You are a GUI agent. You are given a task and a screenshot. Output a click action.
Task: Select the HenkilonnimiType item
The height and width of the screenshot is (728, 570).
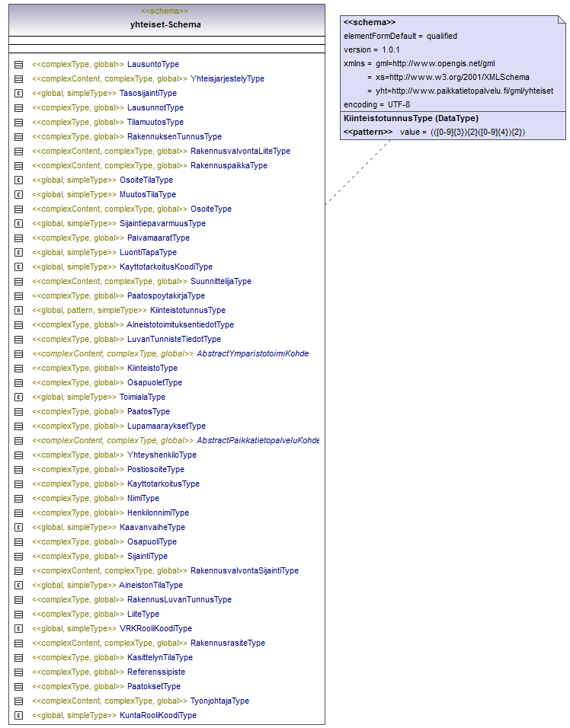158,513
